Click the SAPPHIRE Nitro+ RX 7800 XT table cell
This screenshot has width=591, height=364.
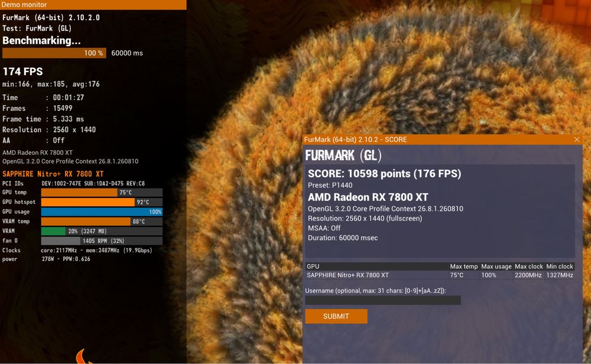[348, 275]
